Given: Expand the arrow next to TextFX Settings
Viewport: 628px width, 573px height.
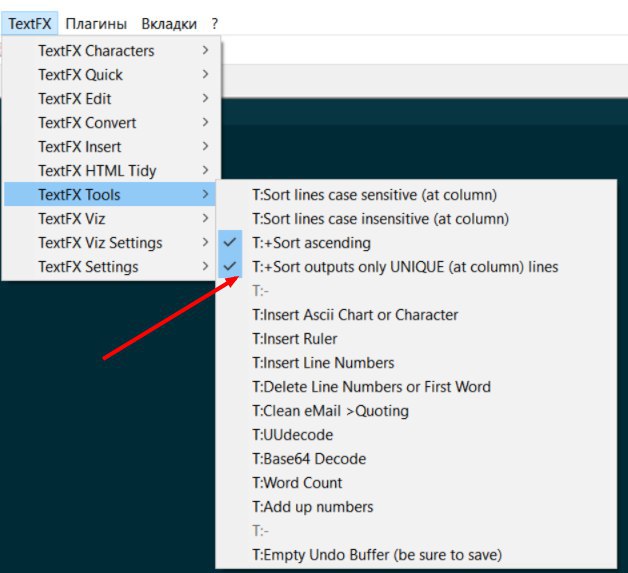Looking at the screenshot, I should point(205,266).
